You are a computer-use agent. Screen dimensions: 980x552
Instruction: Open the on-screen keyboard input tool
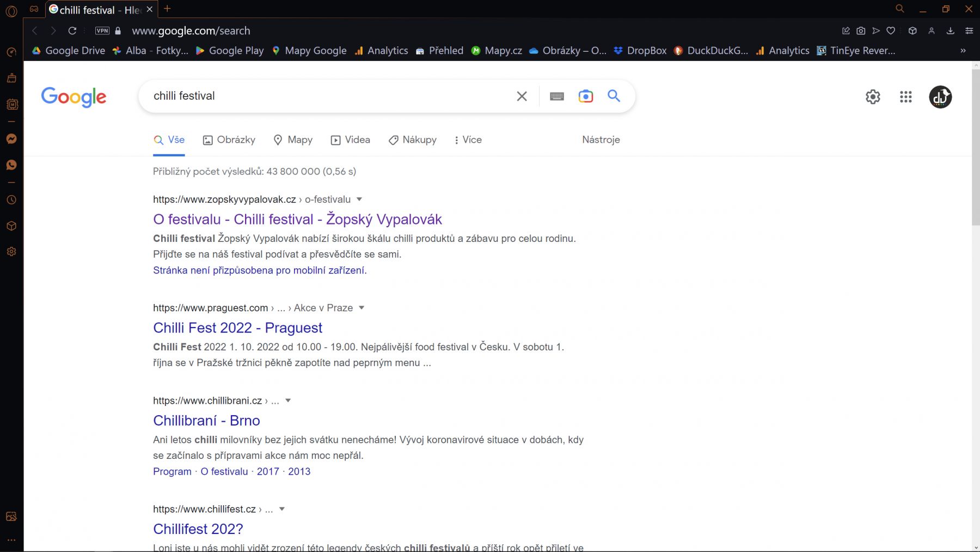click(x=556, y=96)
